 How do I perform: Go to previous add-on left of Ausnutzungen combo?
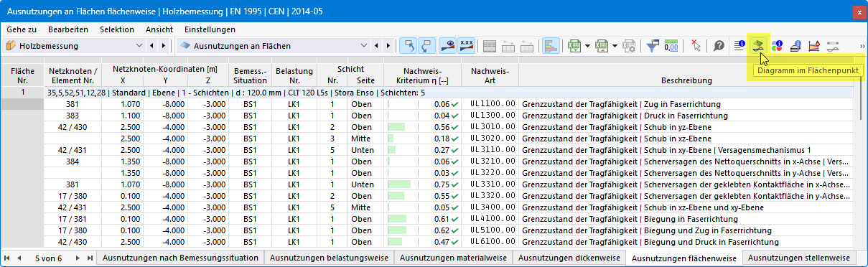(x=151, y=46)
